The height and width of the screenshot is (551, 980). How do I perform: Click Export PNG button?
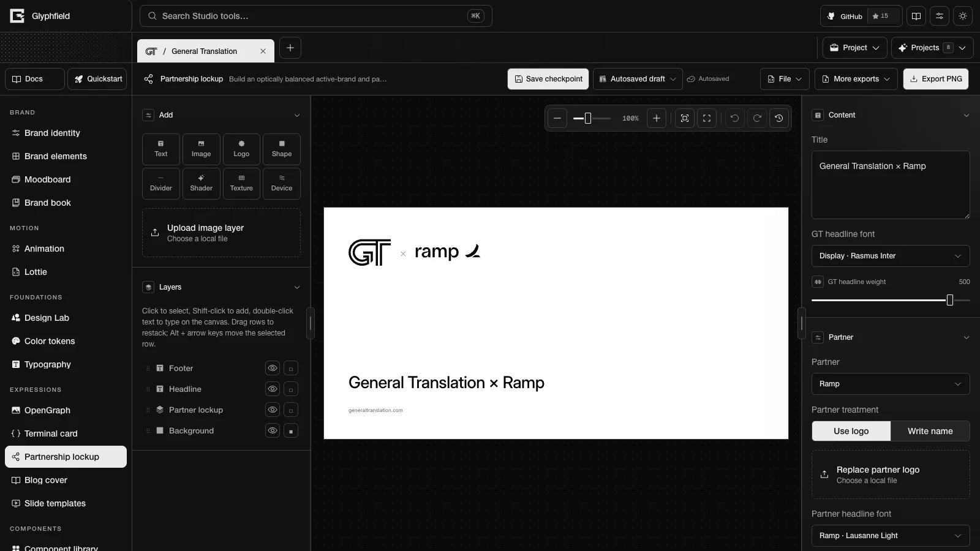[x=936, y=79]
